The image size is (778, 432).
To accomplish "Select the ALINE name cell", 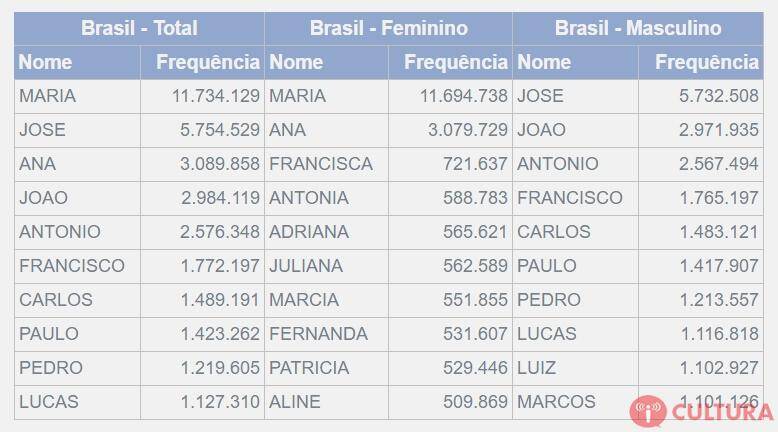I will tap(326, 402).
